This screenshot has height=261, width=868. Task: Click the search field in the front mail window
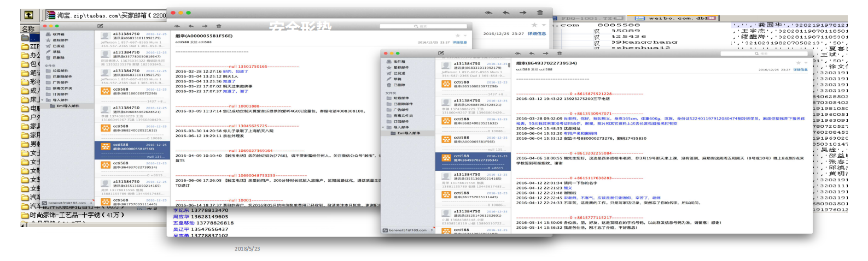[765, 54]
